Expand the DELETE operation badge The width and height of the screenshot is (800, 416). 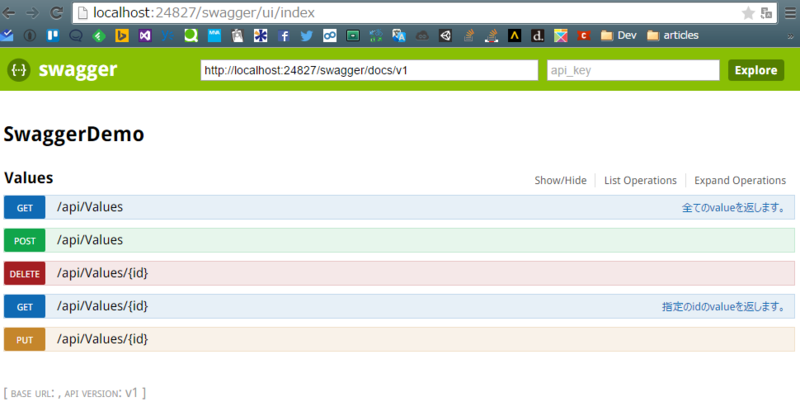tap(24, 274)
